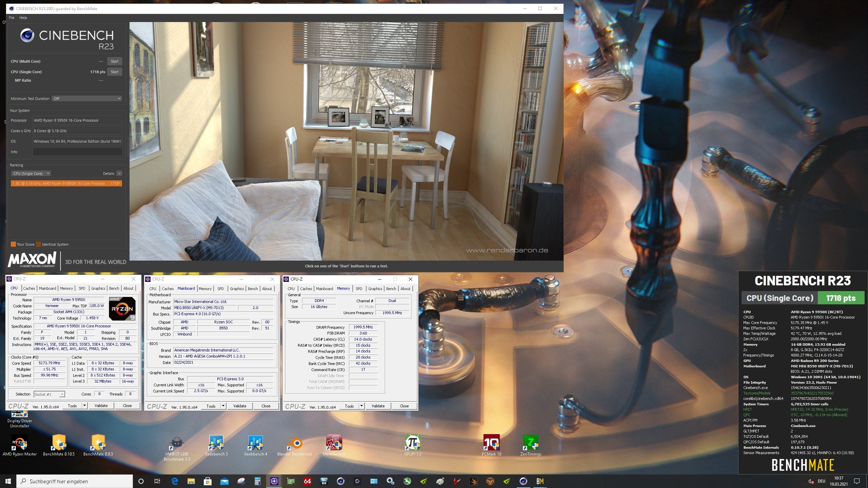Open the Socket #1 selection dropdown
This screenshot has width=868, height=488.
[49, 394]
